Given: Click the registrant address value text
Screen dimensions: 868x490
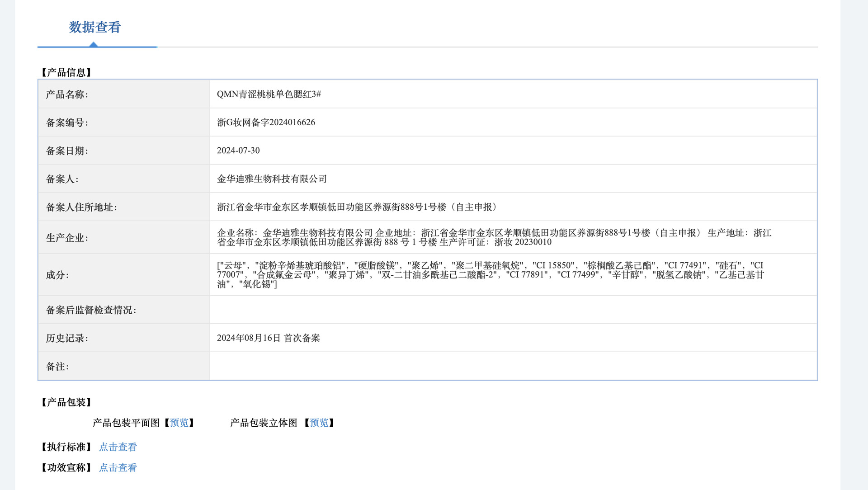Looking at the screenshot, I should click(358, 207).
